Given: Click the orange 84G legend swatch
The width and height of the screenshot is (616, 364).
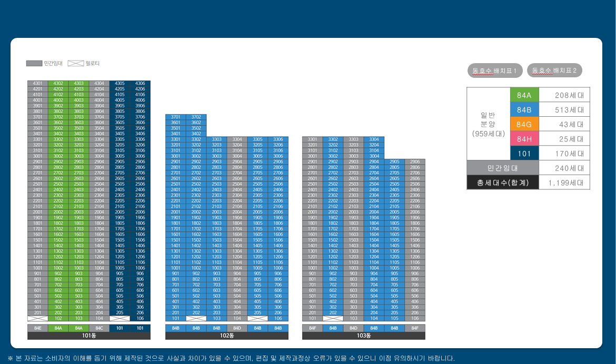Looking at the screenshot, I should click(x=524, y=125).
